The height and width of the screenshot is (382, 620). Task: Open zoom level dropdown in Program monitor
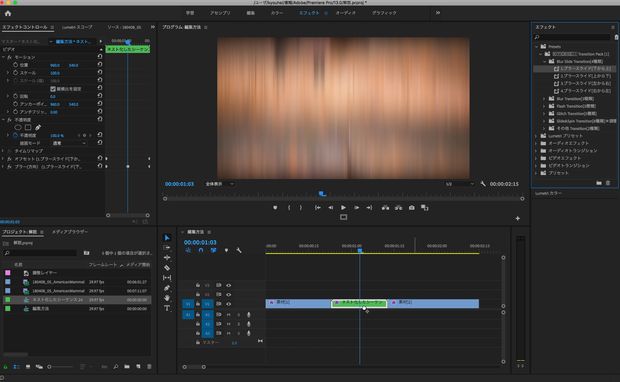pyautogui.click(x=220, y=184)
